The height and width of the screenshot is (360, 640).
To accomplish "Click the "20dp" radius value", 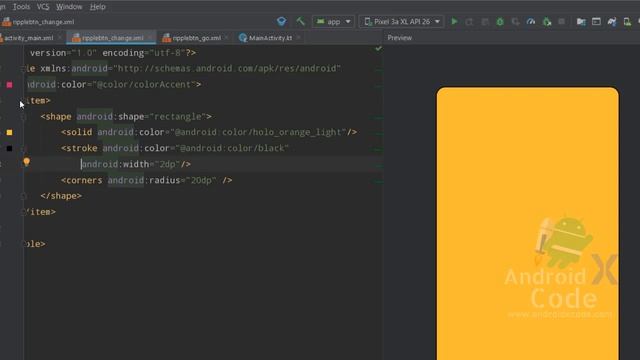I will click(201, 180).
